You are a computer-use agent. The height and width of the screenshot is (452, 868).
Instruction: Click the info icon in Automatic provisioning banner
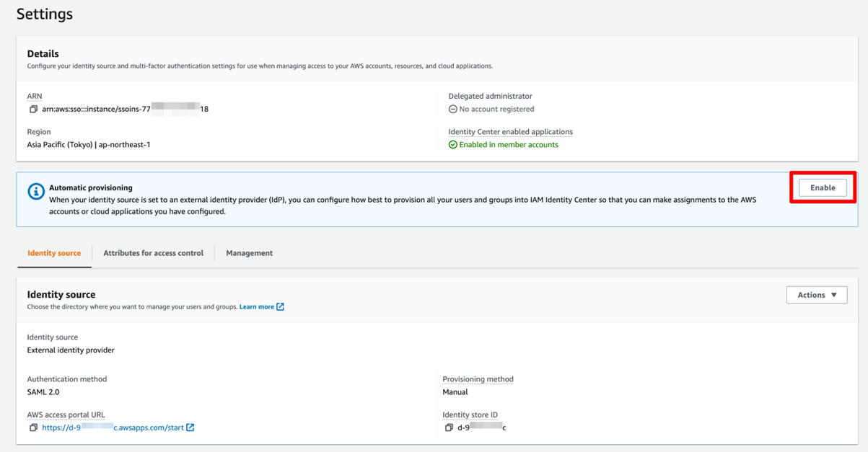pyautogui.click(x=36, y=192)
